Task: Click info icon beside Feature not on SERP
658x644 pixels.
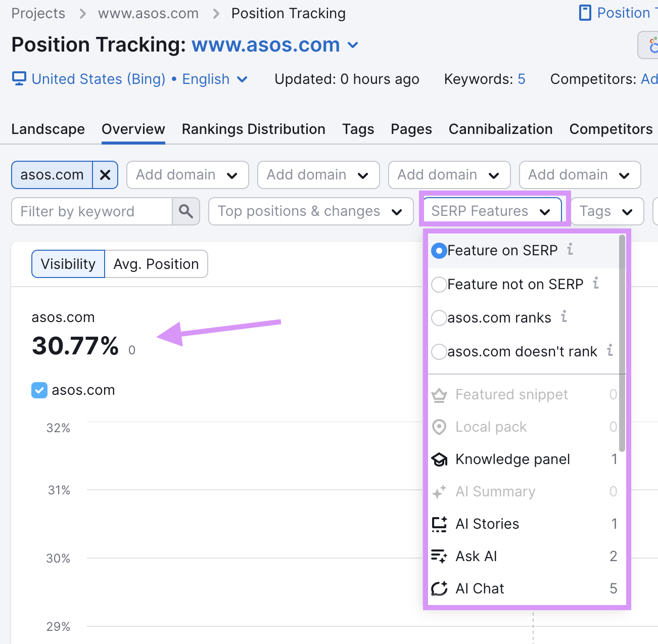Action: click(596, 283)
